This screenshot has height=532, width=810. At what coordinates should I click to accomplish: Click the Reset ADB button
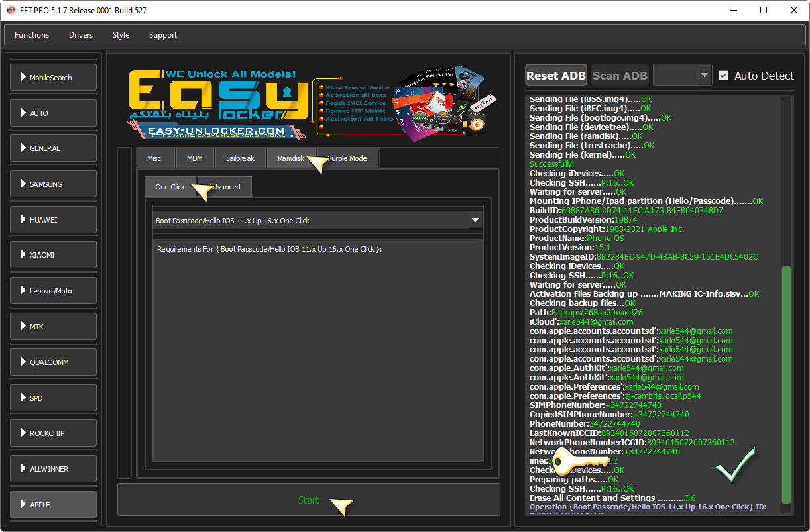coord(556,76)
